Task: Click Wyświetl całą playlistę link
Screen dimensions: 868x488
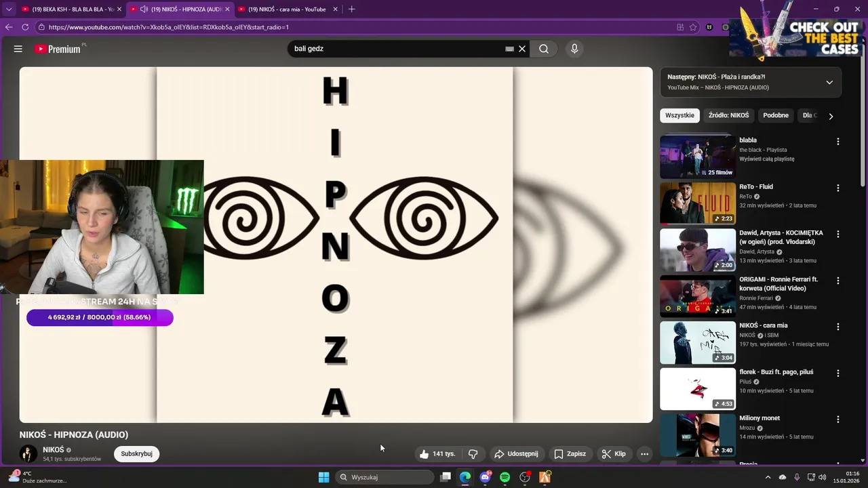Action: point(766,159)
